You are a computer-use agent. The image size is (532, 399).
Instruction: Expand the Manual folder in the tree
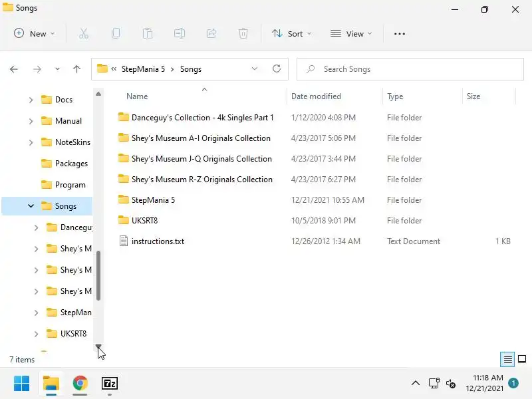pyautogui.click(x=31, y=121)
